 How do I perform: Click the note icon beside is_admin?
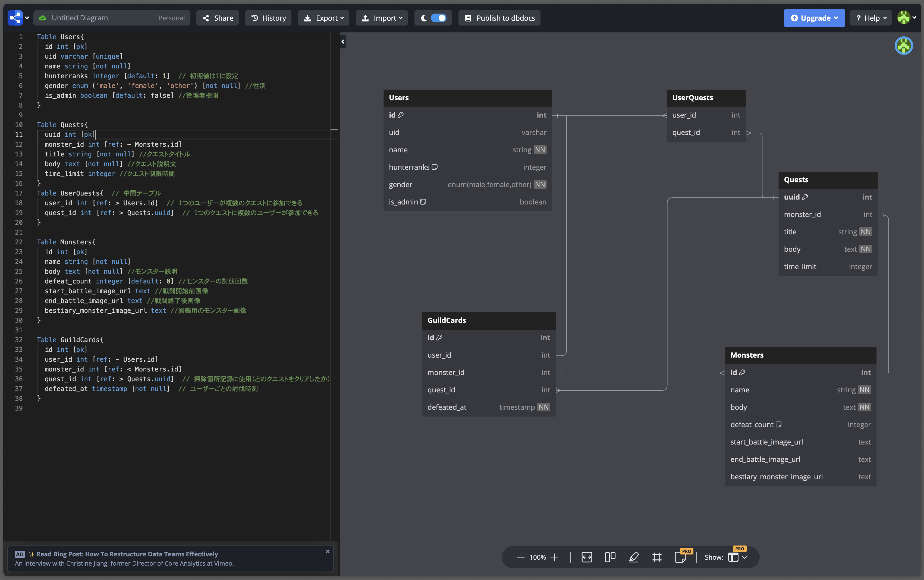[423, 202]
